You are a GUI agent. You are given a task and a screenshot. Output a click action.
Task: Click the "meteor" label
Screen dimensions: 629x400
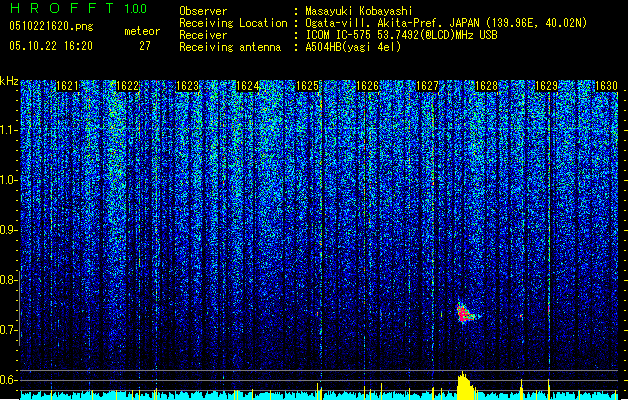tap(142, 31)
